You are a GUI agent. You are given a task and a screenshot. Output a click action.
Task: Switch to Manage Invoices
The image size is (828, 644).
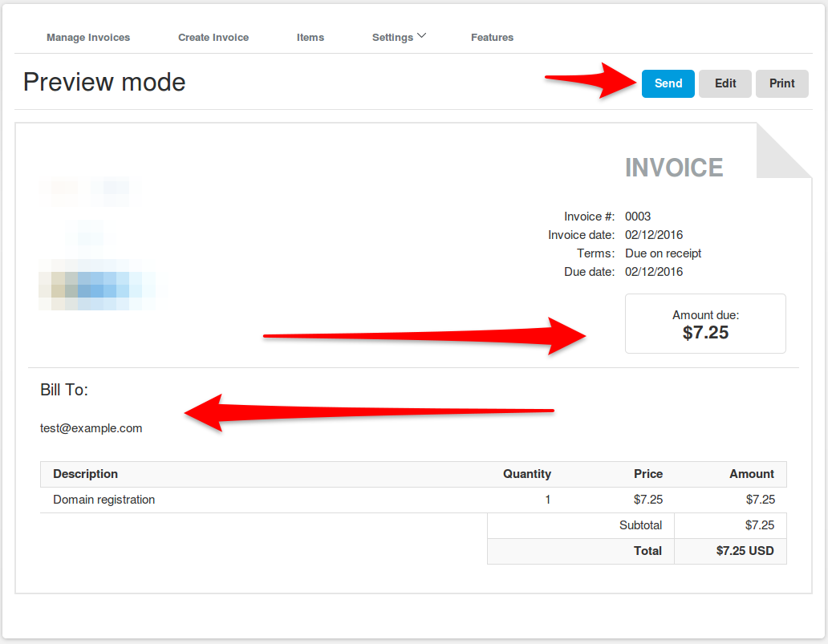pyautogui.click(x=88, y=37)
